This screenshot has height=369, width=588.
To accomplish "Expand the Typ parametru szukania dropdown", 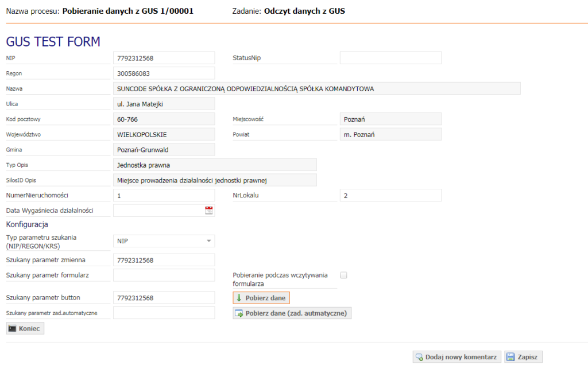I will pyautogui.click(x=209, y=241).
